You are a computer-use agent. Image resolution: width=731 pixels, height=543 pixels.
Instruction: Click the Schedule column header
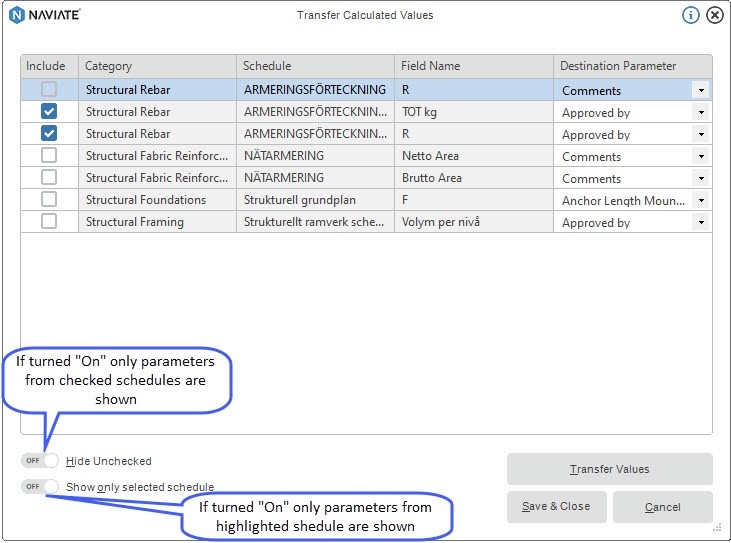click(x=315, y=66)
